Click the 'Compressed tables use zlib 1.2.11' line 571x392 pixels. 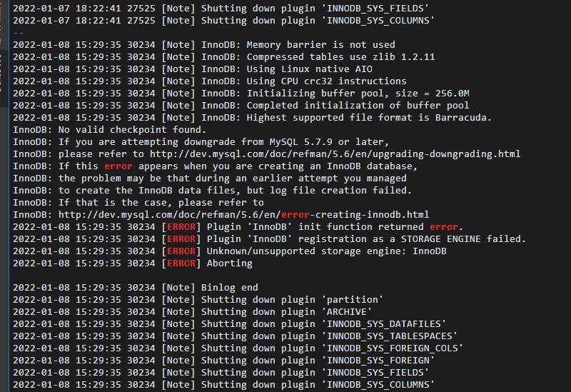click(224, 57)
